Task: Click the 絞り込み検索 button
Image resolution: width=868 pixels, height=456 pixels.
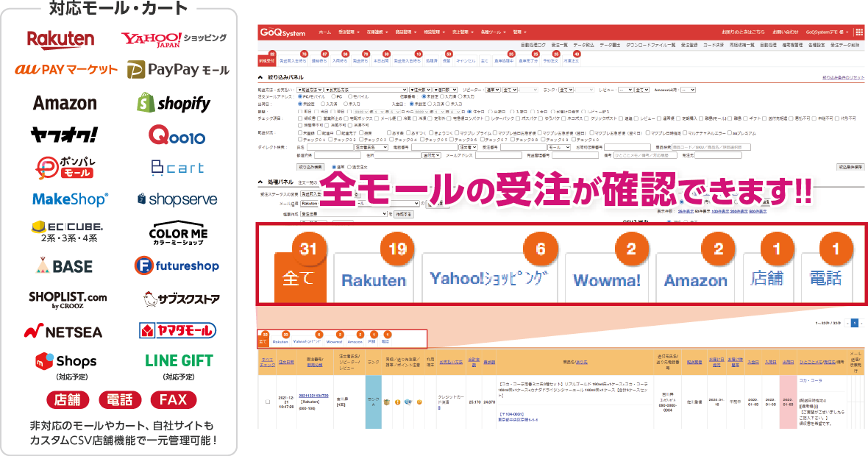Action: [310, 166]
